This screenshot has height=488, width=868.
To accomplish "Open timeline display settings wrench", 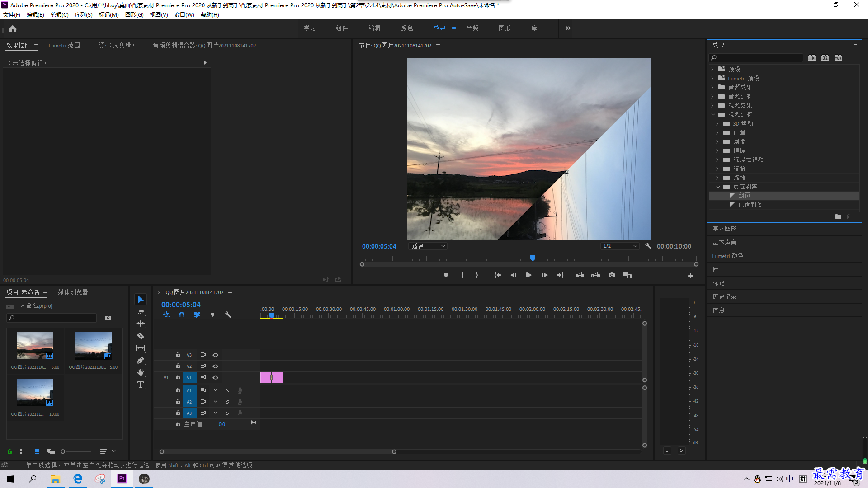I will click(228, 314).
